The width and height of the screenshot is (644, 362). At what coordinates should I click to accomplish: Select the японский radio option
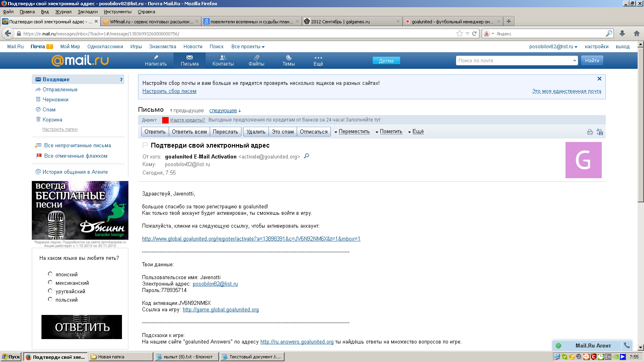click(50, 274)
